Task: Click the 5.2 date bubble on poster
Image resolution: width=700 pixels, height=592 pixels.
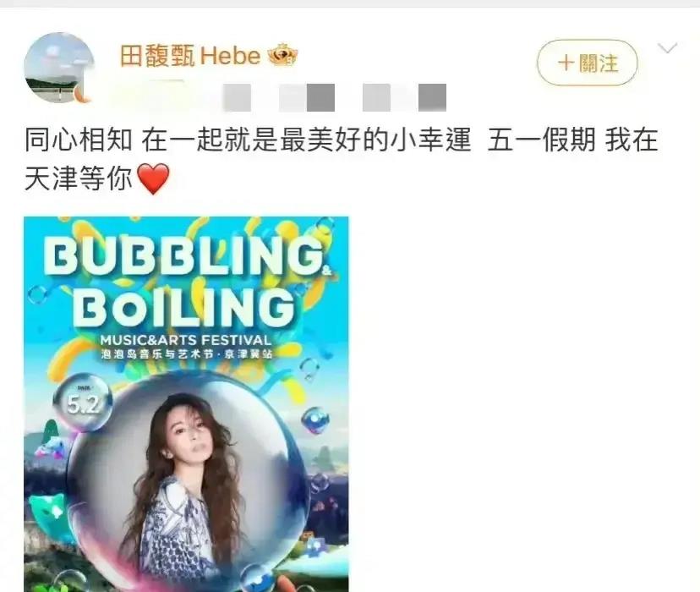Action: pos(83,403)
